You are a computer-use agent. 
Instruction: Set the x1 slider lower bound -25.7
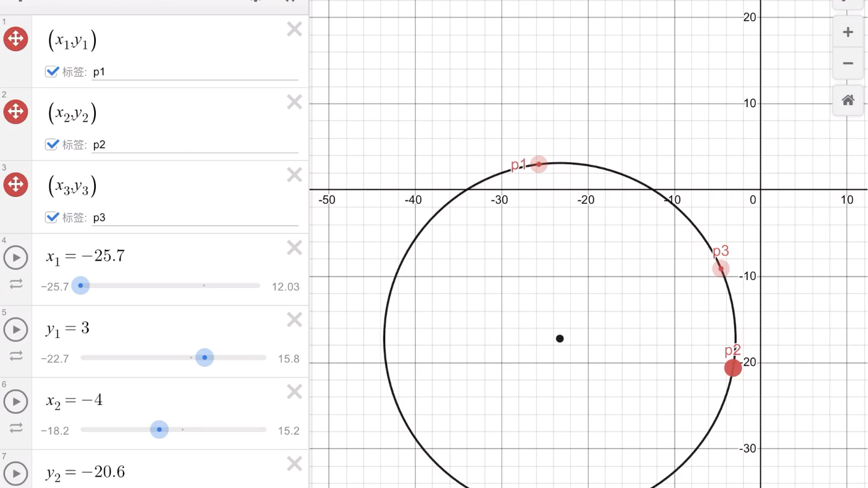tap(55, 287)
